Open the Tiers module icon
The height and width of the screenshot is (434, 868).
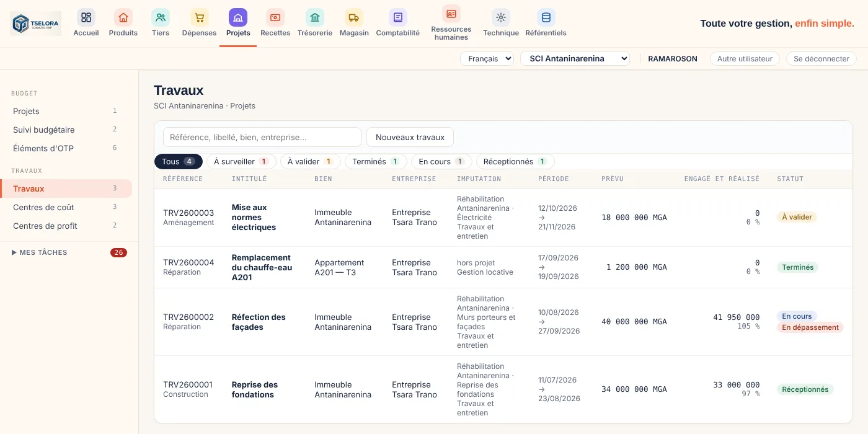click(161, 17)
